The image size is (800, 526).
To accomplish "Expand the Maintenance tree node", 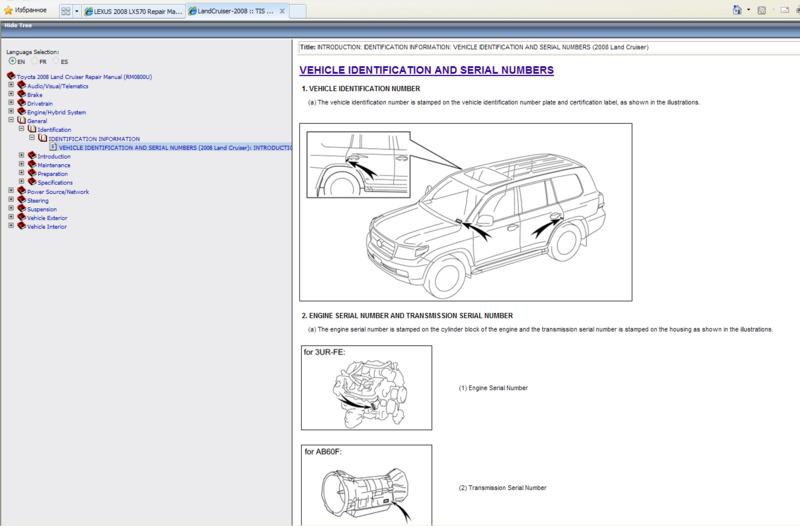I will pyautogui.click(x=21, y=164).
